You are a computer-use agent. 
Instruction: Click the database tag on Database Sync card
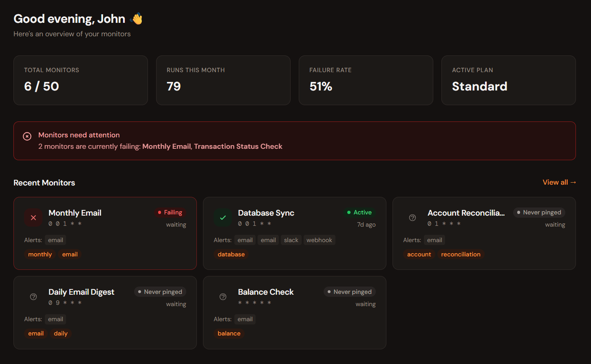231,254
